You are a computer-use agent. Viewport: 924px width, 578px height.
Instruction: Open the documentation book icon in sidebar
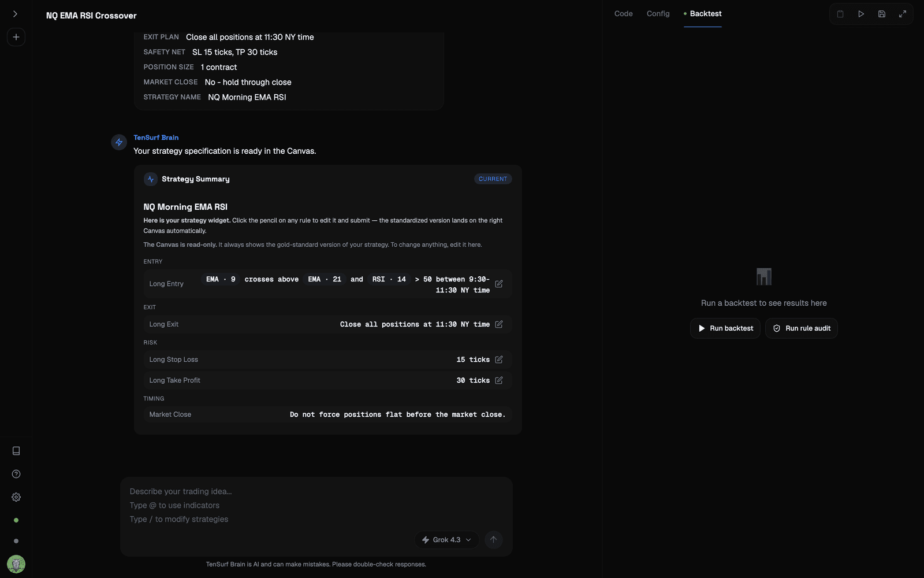(16, 451)
